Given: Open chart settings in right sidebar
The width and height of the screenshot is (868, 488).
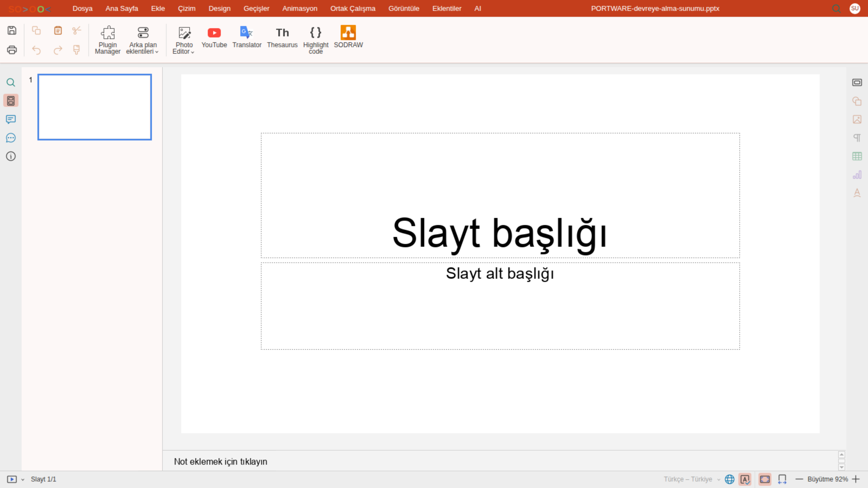Looking at the screenshot, I should pos(857,175).
